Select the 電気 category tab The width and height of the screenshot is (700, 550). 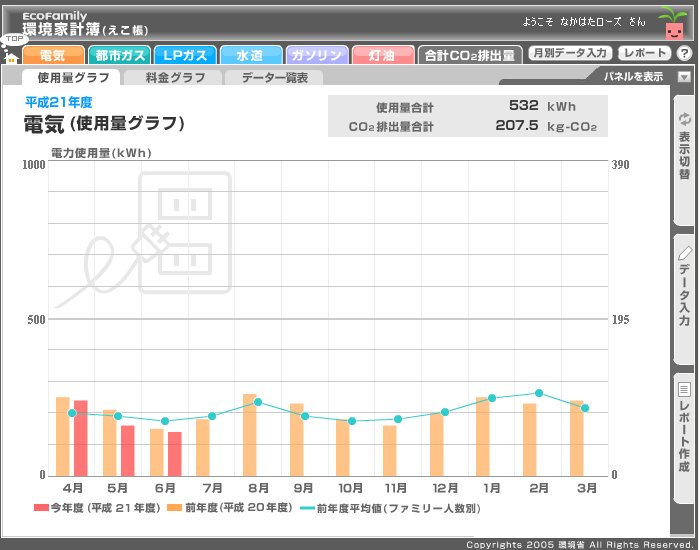[x=53, y=55]
